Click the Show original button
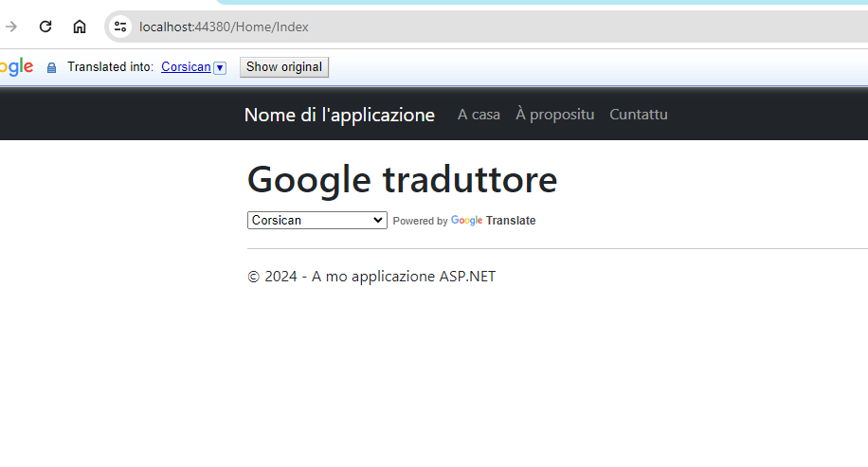Screen dimensions: 868x467 284,67
